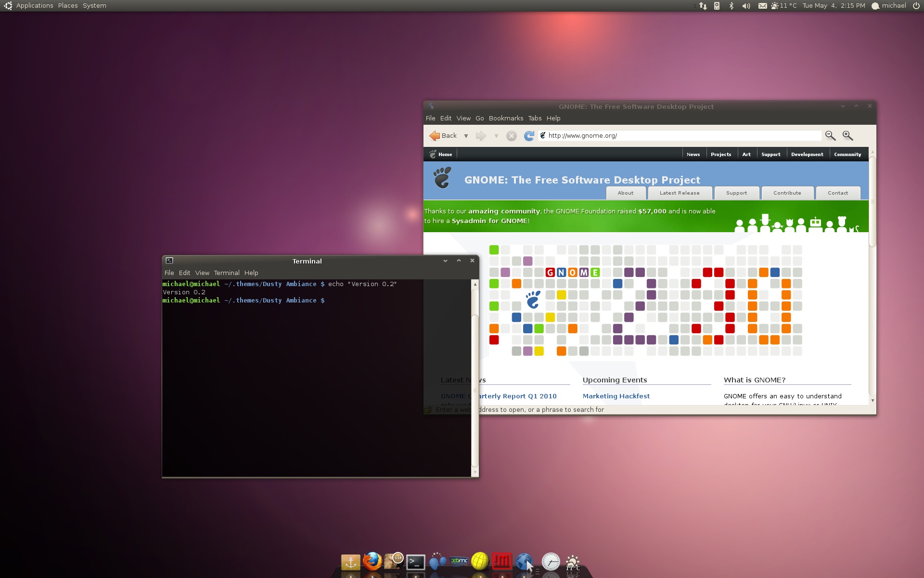The height and width of the screenshot is (578, 924).
Task: Click the Ubuntu logo on Applications menu
Action: pos(8,6)
